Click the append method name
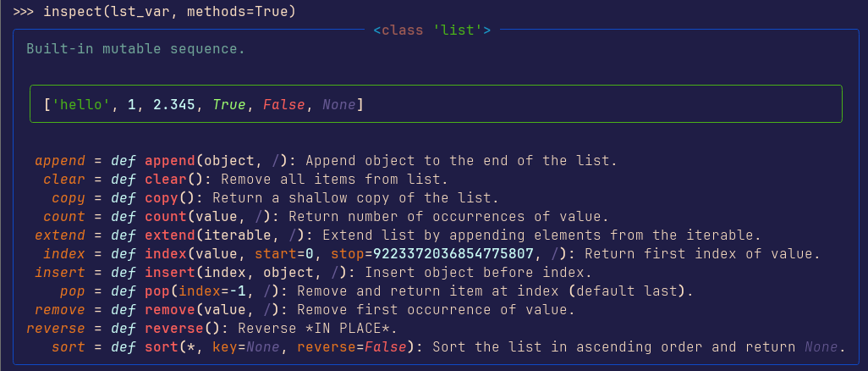Viewport: 868px width, 371px height. pos(60,162)
